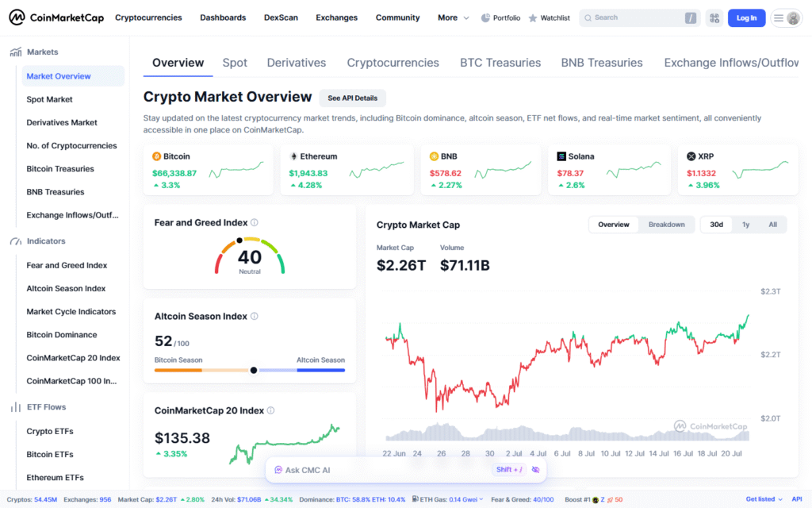This screenshot has height=508, width=812.
Task: Click the Log In button
Action: 746,18
